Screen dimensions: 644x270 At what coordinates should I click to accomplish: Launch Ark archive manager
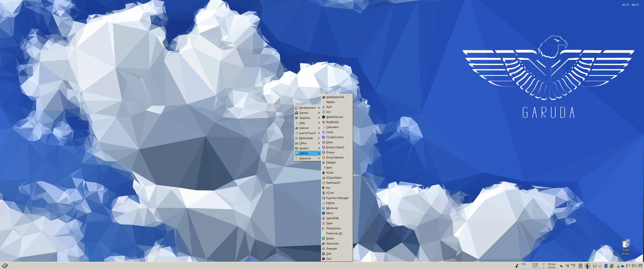pos(337,112)
